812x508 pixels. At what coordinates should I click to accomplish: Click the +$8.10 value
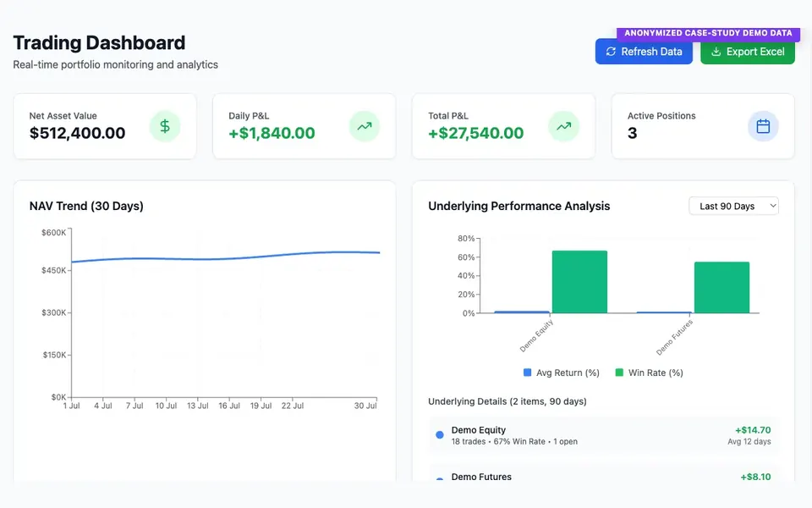[755, 477]
